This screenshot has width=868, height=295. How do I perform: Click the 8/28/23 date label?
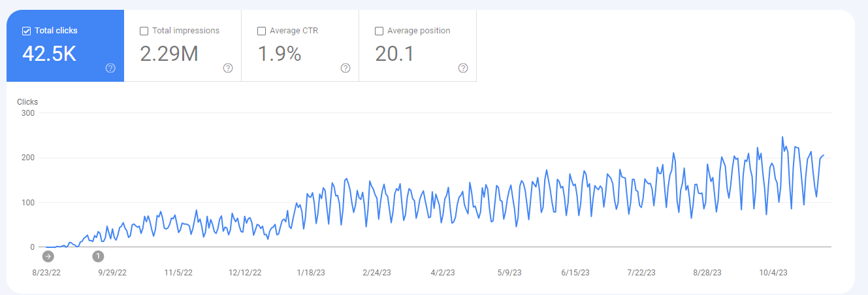707,273
